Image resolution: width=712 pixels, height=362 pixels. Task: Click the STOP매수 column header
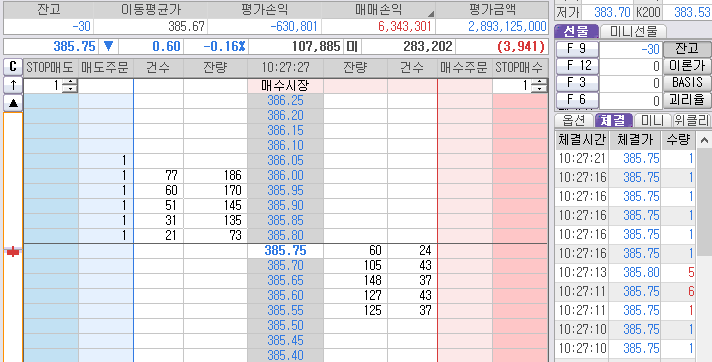pyautogui.click(x=520, y=68)
